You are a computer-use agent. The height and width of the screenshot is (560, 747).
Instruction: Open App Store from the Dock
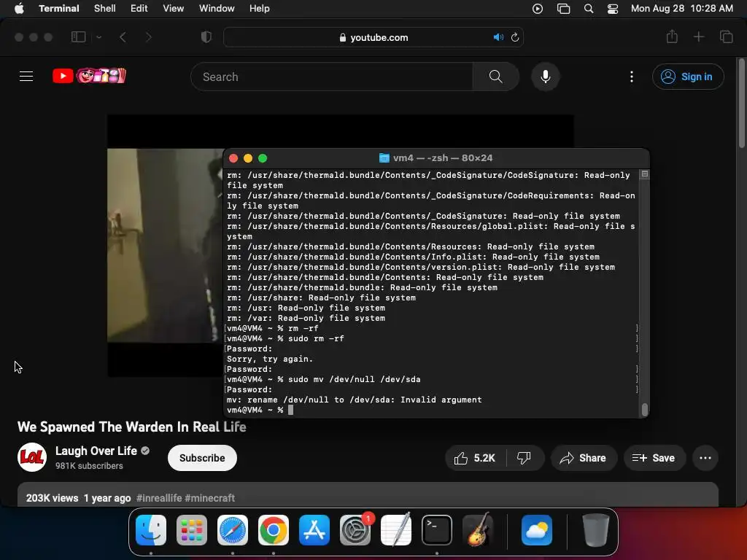pos(314,530)
